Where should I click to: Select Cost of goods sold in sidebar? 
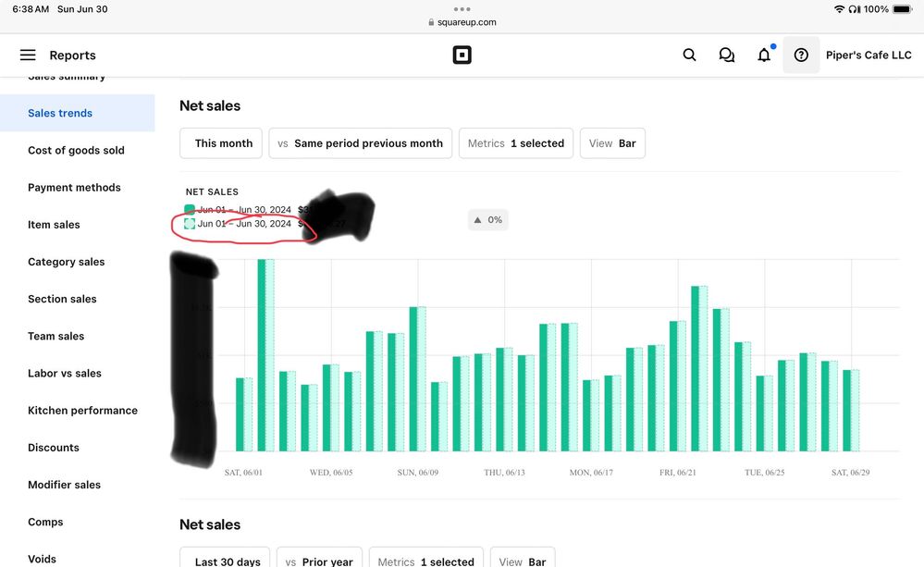coord(76,151)
